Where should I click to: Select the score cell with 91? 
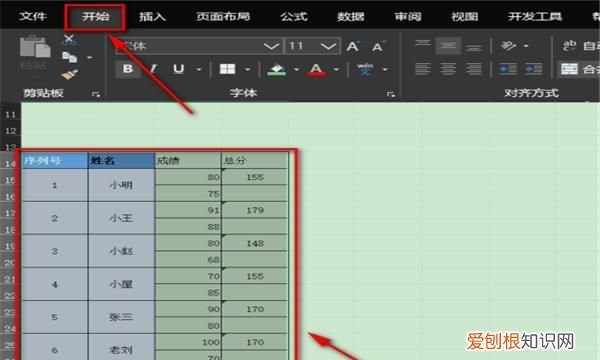pos(188,210)
